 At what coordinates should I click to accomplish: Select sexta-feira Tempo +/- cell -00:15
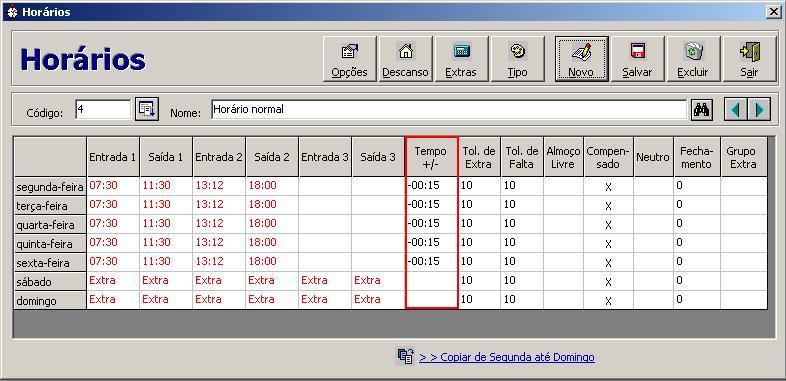431,262
